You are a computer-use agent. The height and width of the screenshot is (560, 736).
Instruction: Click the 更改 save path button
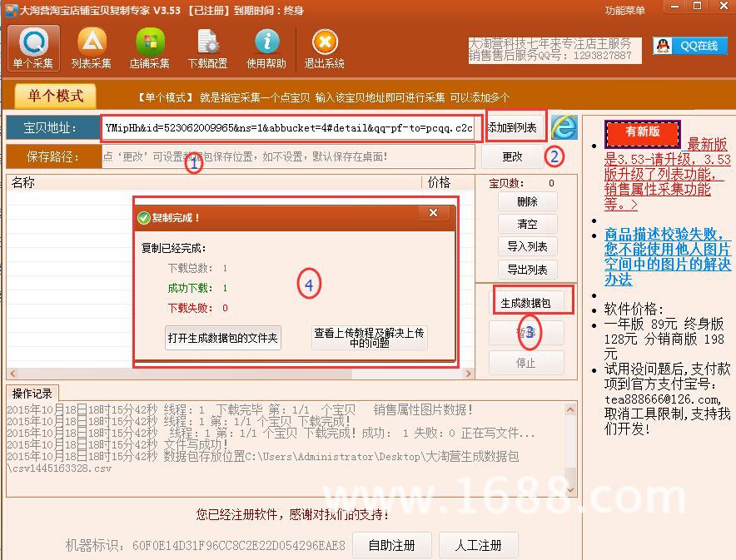pos(512,156)
